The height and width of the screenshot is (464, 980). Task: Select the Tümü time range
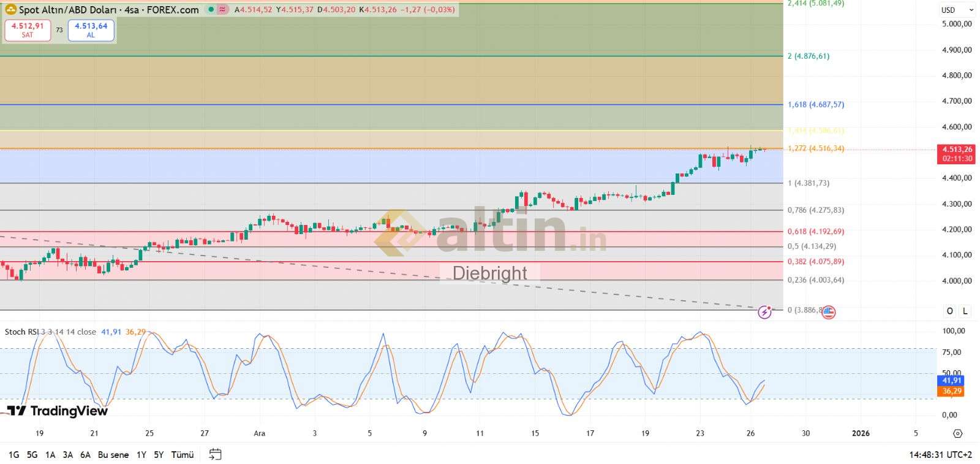click(183, 455)
